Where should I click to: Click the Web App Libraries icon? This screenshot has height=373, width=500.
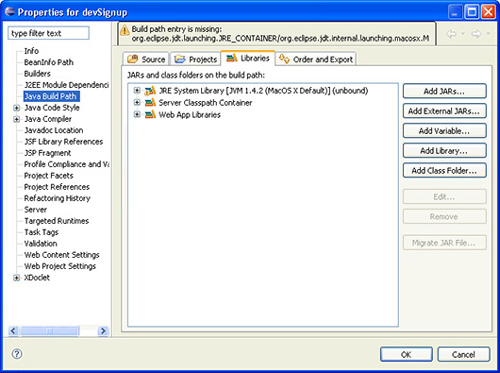point(150,115)
